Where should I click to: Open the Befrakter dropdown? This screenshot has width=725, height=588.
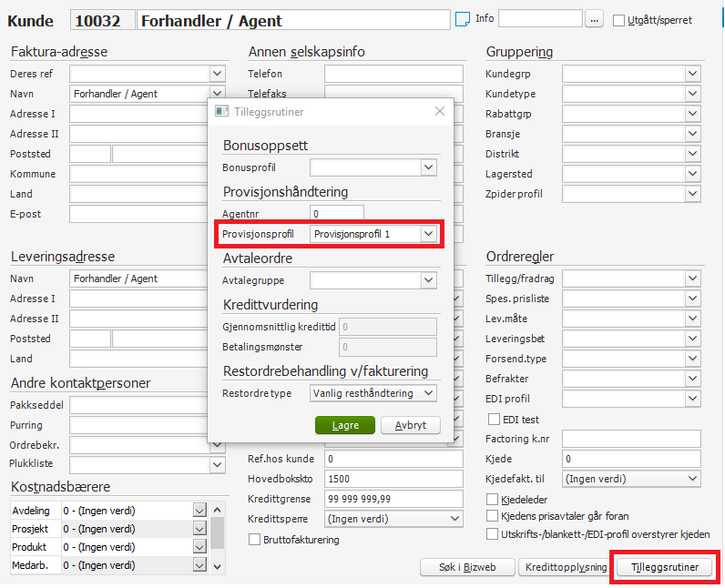coord(692,379)
